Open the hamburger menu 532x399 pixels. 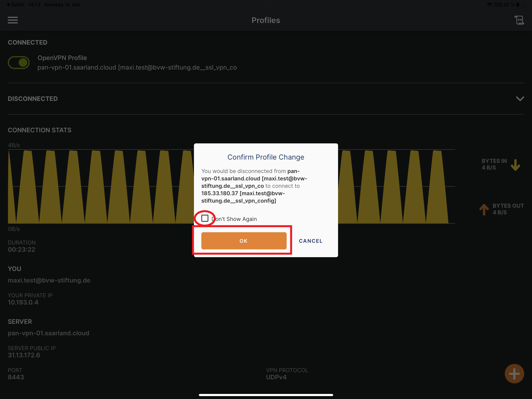tap(13, 20)
